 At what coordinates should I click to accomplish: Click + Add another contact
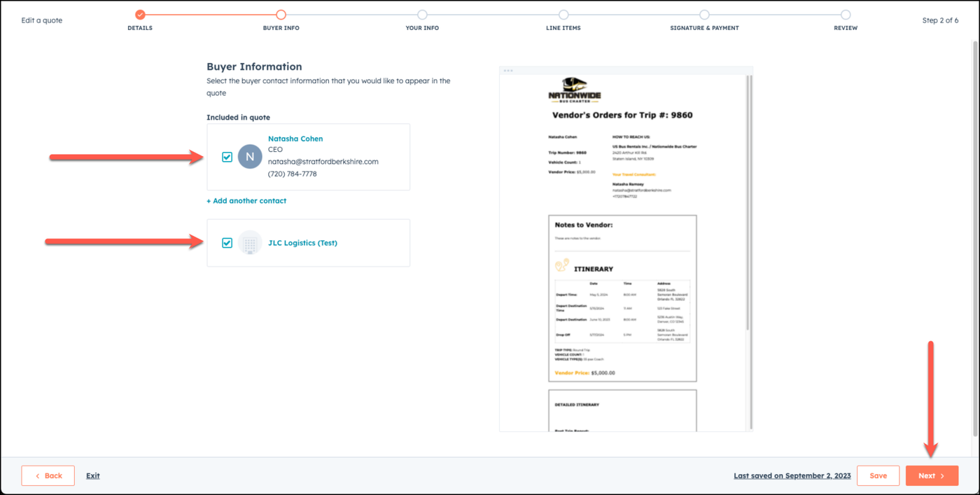click(246, 201)
